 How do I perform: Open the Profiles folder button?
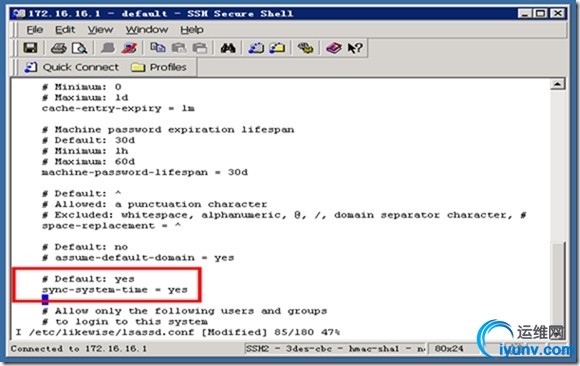tap(159, 67)
